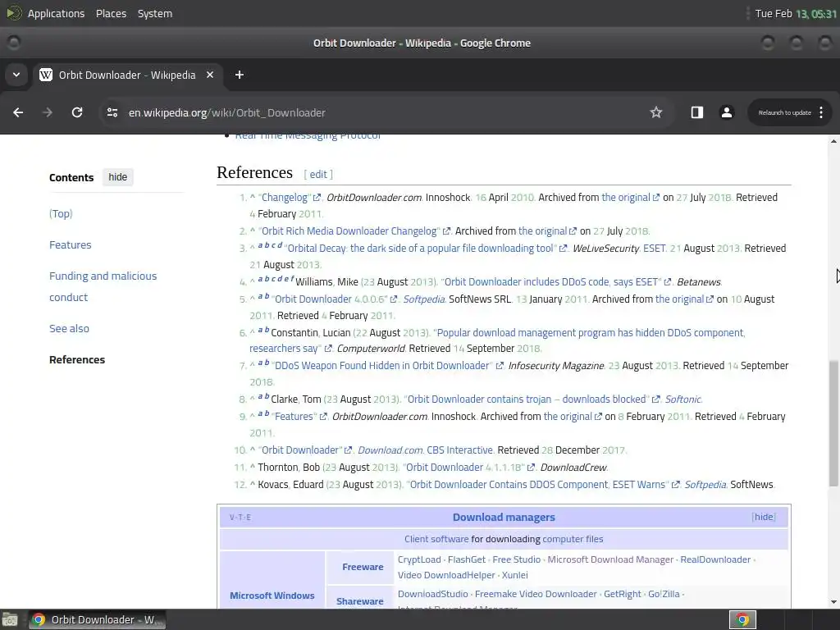The width and height of the screenshot is (840, 630).
Task: Open computer files link in navbox
Action: click(573, 540)
